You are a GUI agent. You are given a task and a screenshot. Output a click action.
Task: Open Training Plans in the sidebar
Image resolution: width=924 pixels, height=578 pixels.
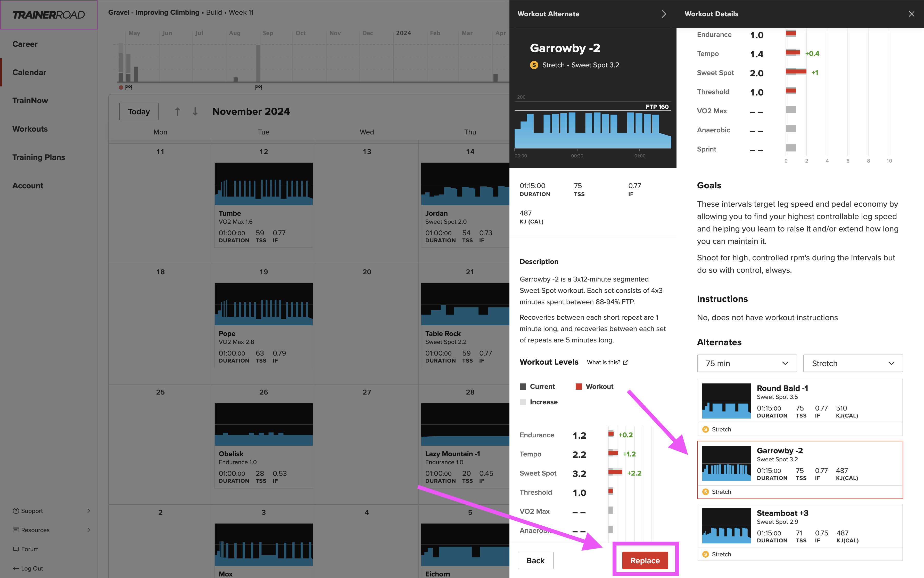point(39,157)
